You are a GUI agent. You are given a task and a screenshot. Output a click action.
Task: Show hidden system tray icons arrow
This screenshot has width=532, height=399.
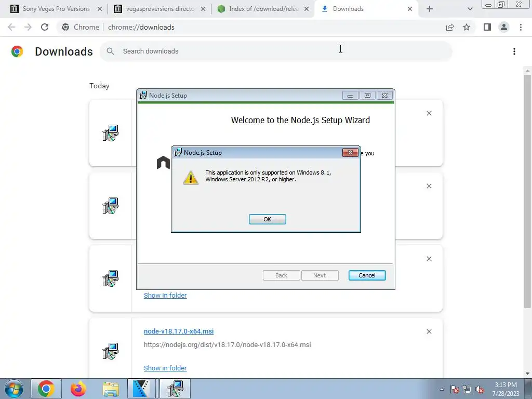click(x=442, y=389)
